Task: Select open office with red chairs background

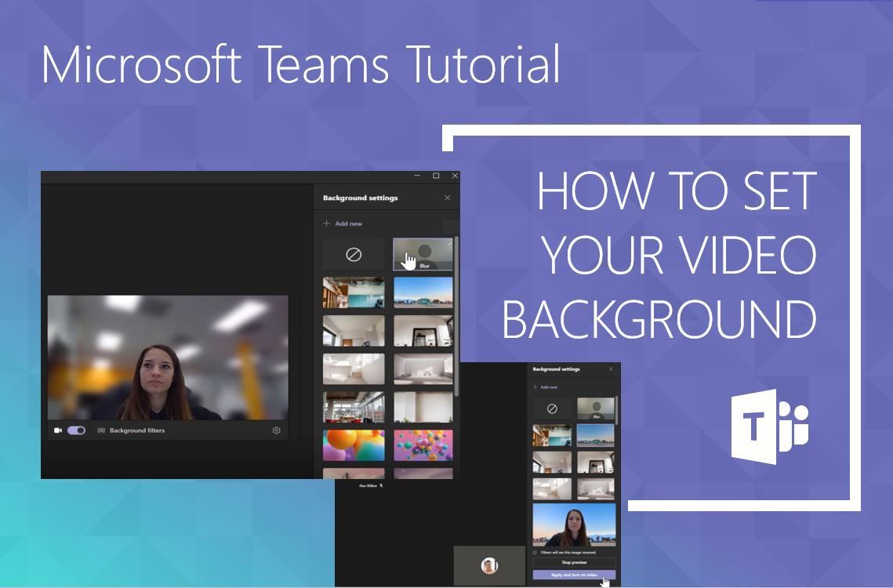Action: point(354,407)
